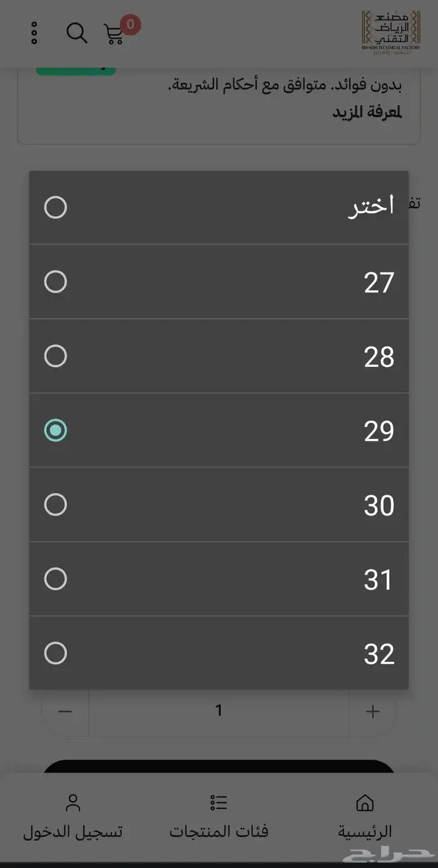438x868 pixels.
Task: Open the three-dot overflow menu
Action: [x=34, y=33]
